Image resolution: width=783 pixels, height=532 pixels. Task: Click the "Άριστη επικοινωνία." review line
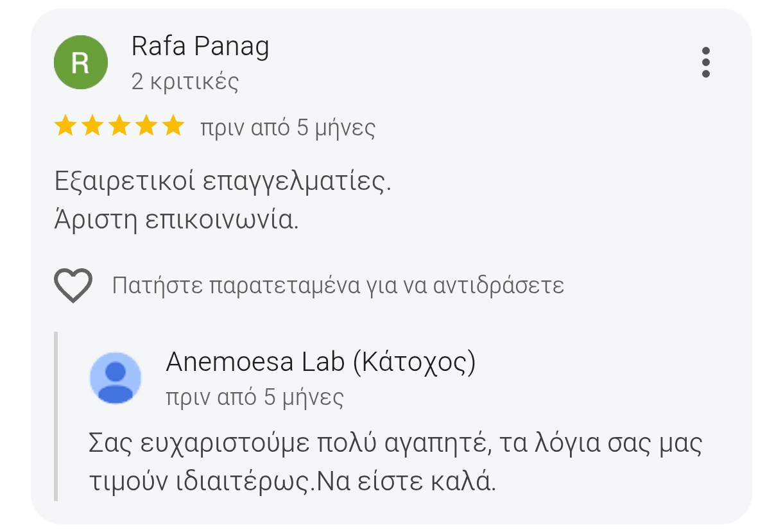pyautogui.click(x=176, y=220)
